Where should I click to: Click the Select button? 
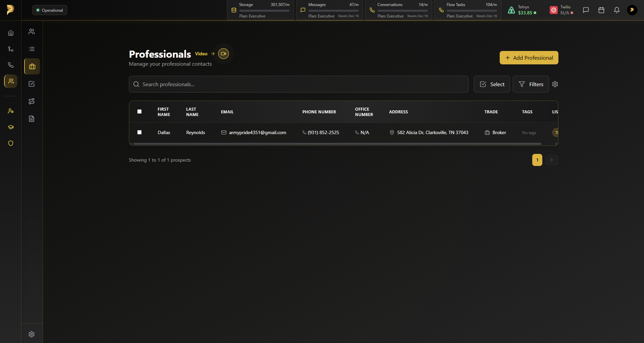492,84
